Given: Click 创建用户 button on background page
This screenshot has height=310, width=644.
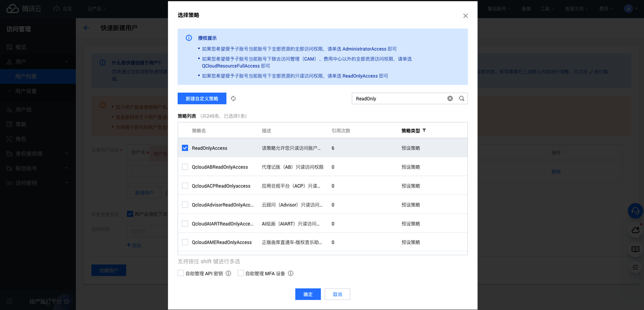Looking at the screenshot, I should (109, 270).
